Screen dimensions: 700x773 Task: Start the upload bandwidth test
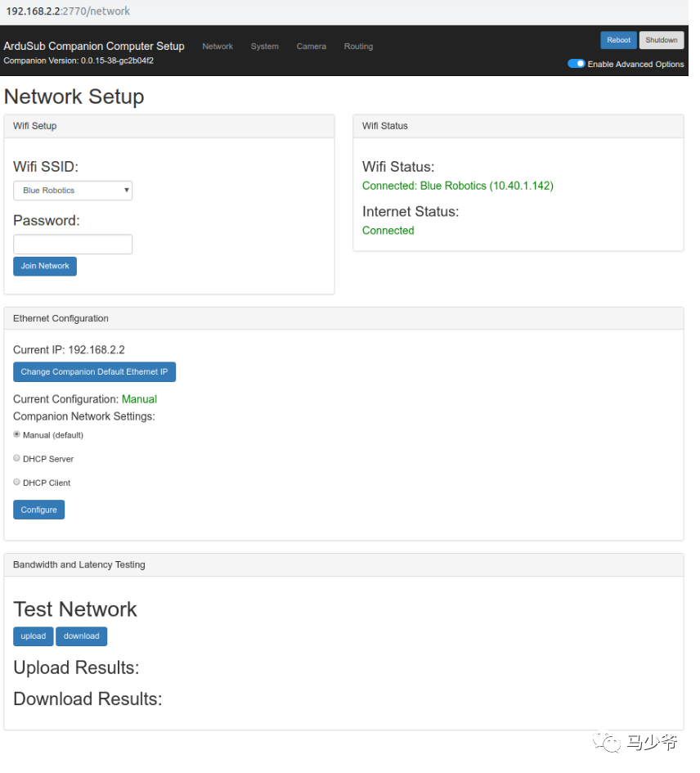click(34, 636)
